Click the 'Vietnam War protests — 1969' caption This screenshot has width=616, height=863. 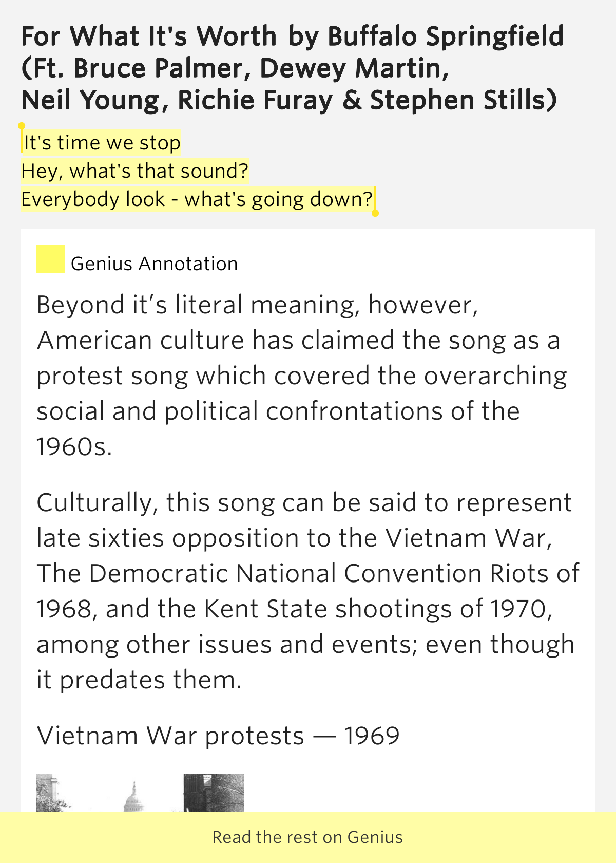218,736
